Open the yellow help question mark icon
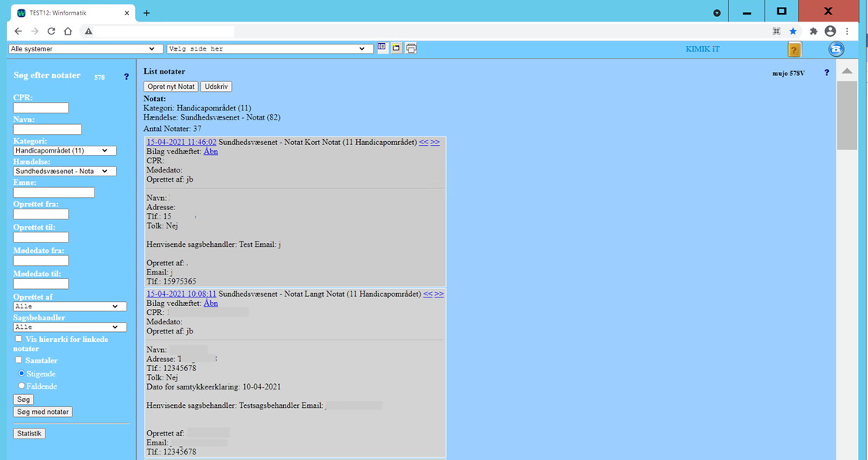Screen dimensions: 868x460 pyautogui.click(x=794, y=50)
